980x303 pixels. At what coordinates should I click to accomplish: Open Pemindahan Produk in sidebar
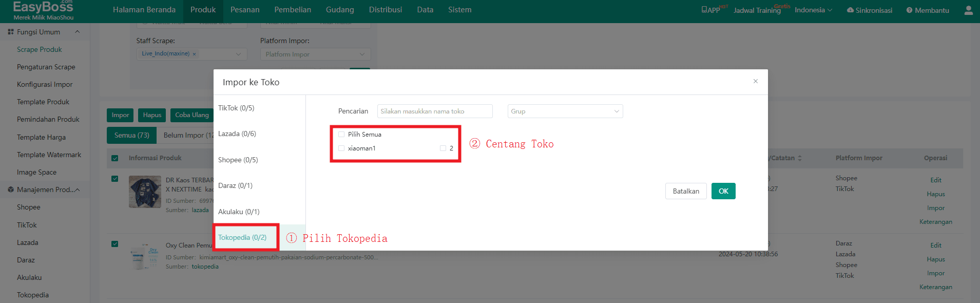[48, 119]
